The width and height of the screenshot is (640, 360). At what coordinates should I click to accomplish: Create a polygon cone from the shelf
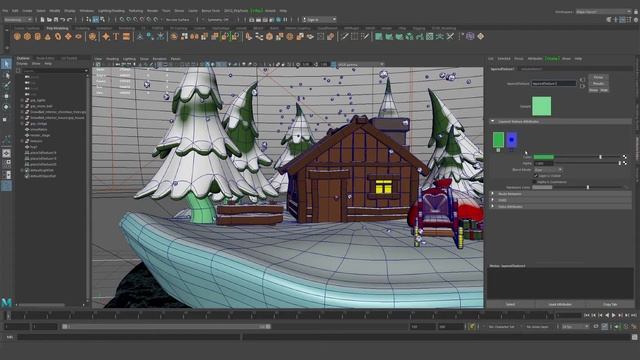48,36
